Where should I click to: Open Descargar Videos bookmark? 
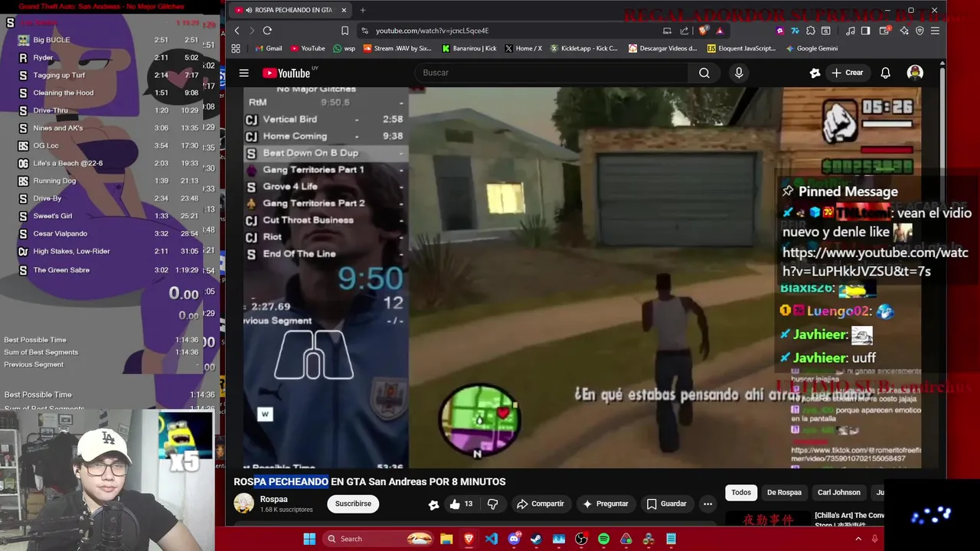(x=663, y=48)
